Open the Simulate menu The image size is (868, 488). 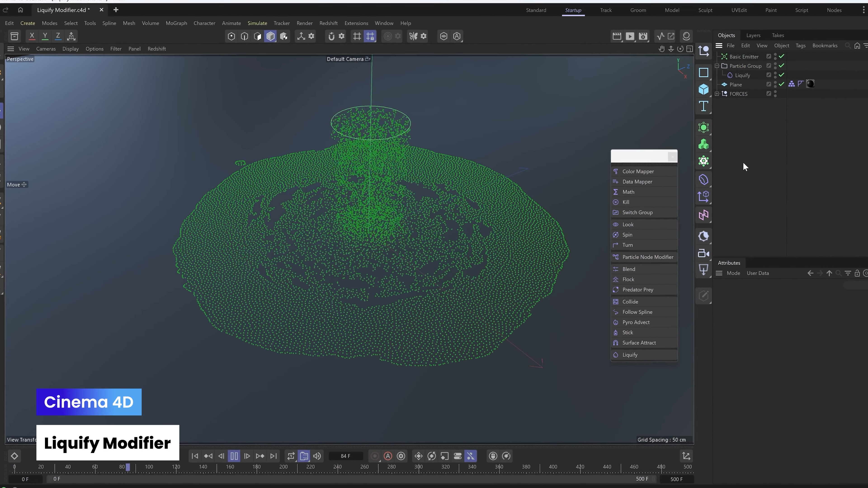pyautogui.click(x=257, y=23)
